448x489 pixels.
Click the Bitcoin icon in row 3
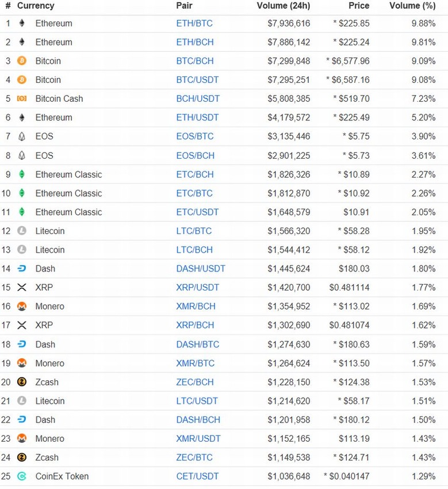click(22, 61)
